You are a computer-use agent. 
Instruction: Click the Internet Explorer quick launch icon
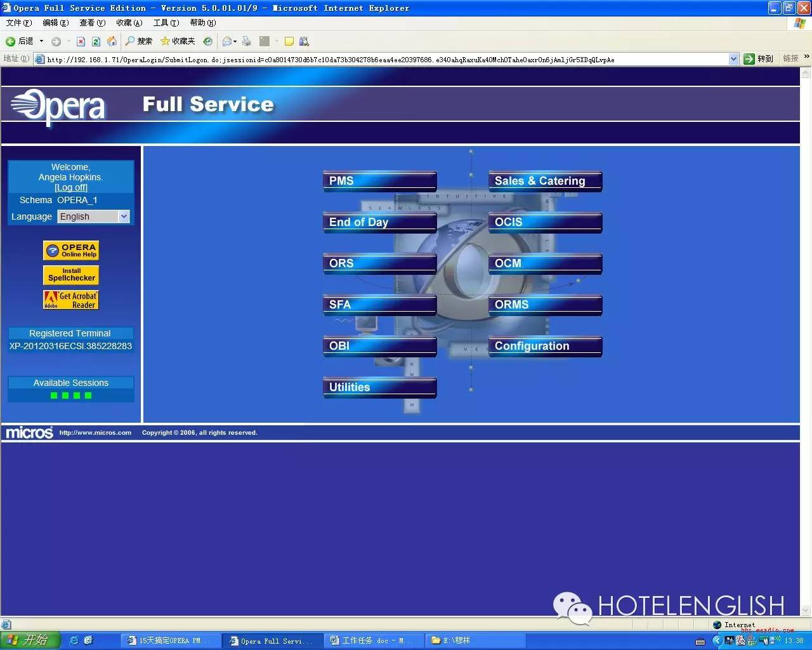pos(74,640)
